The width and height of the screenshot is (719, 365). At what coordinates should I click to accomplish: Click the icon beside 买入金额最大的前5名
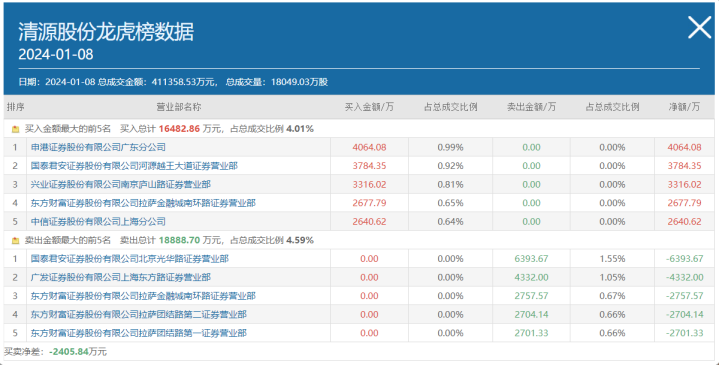[16, 129]
